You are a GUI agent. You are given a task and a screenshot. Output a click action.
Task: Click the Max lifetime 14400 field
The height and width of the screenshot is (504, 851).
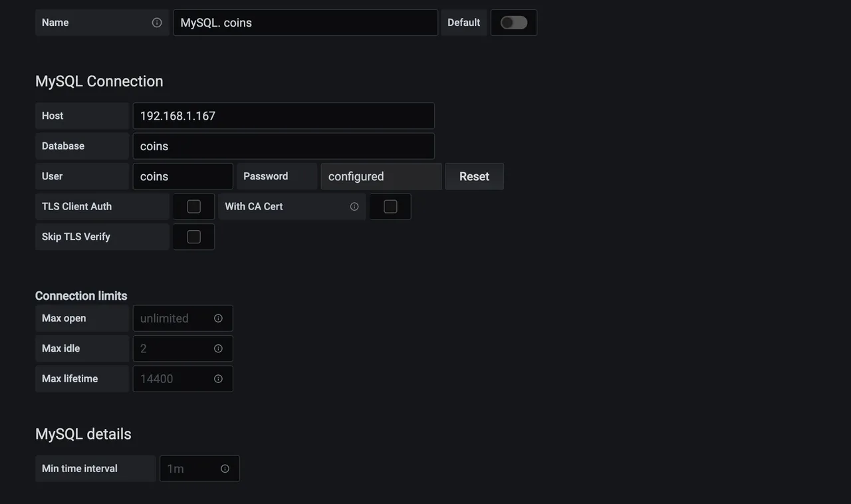[183, 379]
